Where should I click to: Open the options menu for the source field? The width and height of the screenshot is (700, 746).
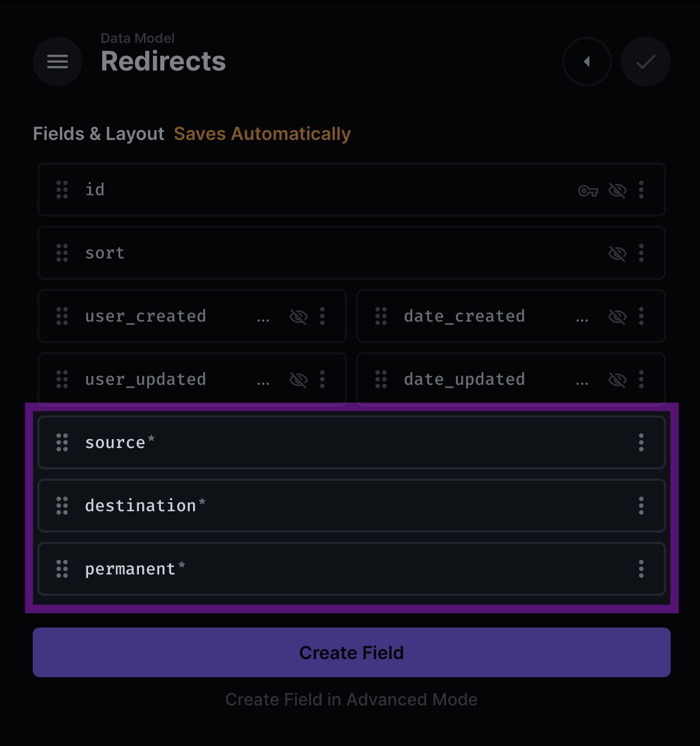tap(641, 443)
